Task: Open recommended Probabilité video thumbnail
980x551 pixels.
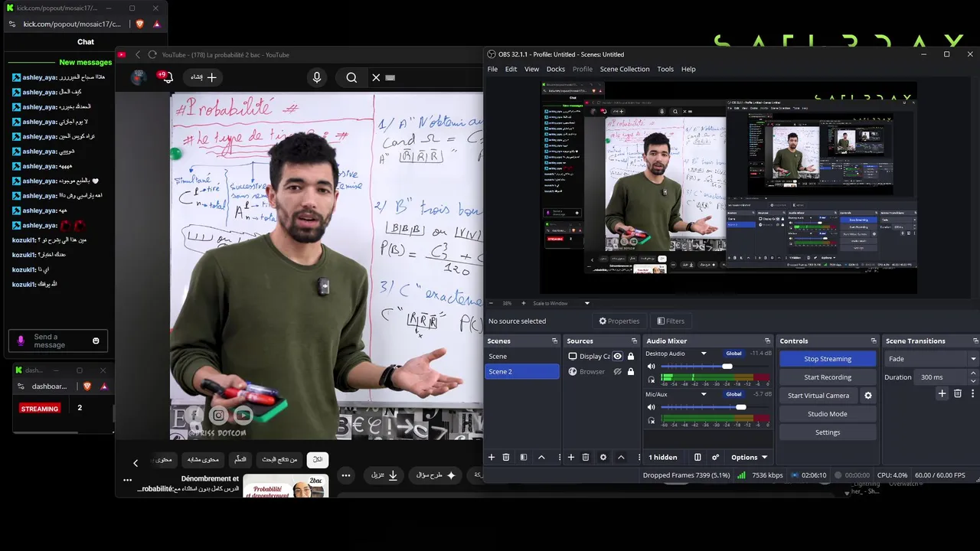Action: tap(286, 486)
